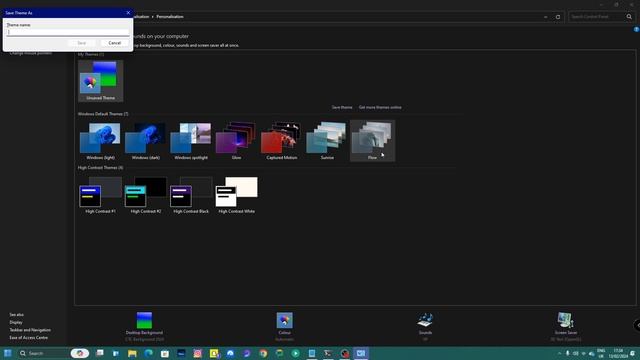Select the Unsaved Theme thumbnail
This screenshot has height=360, width=640.
coord(100,81)
